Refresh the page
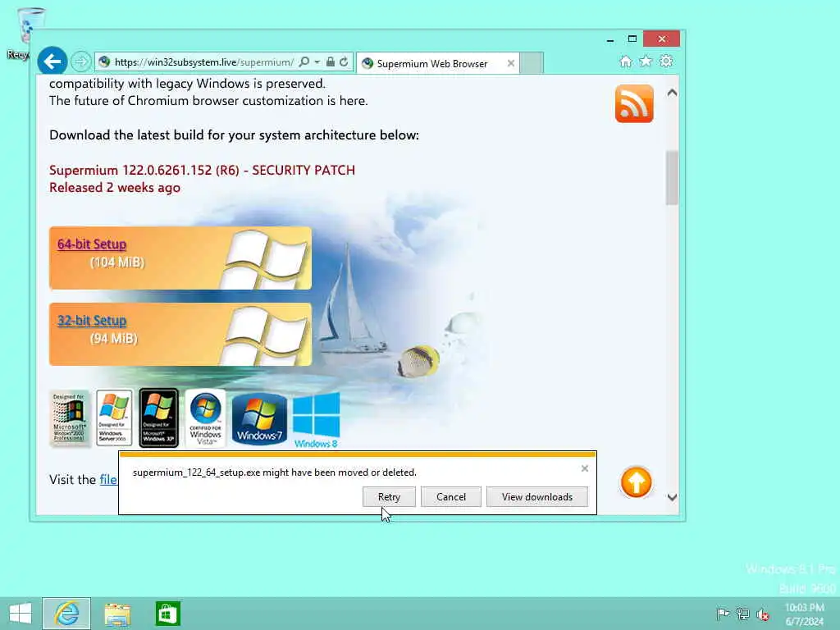The width and height of the screenshot is (840, 630). [344, 62]
